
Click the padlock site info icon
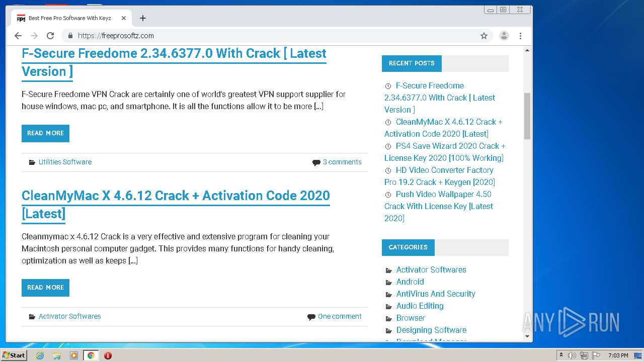(x=70, y=36)
